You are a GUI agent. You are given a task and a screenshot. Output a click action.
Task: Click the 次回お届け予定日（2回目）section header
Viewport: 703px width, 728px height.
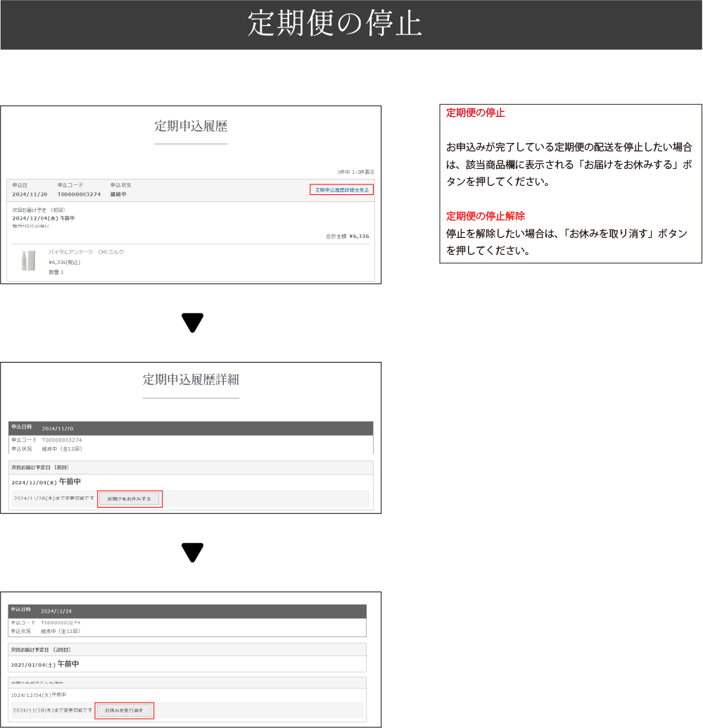pyautogui.click(x=41, y=649)
